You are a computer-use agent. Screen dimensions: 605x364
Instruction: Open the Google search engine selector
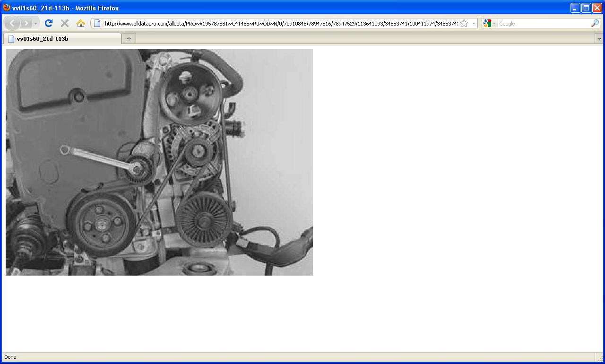489,23
